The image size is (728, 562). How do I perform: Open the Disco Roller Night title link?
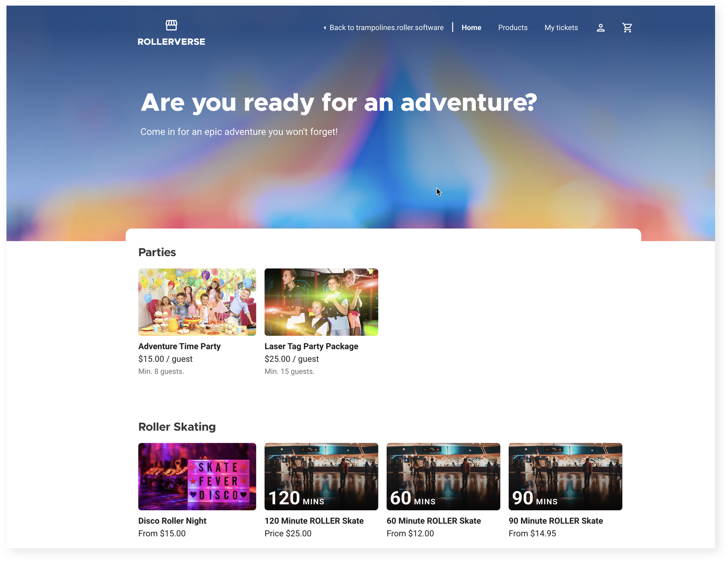[172, 521]
